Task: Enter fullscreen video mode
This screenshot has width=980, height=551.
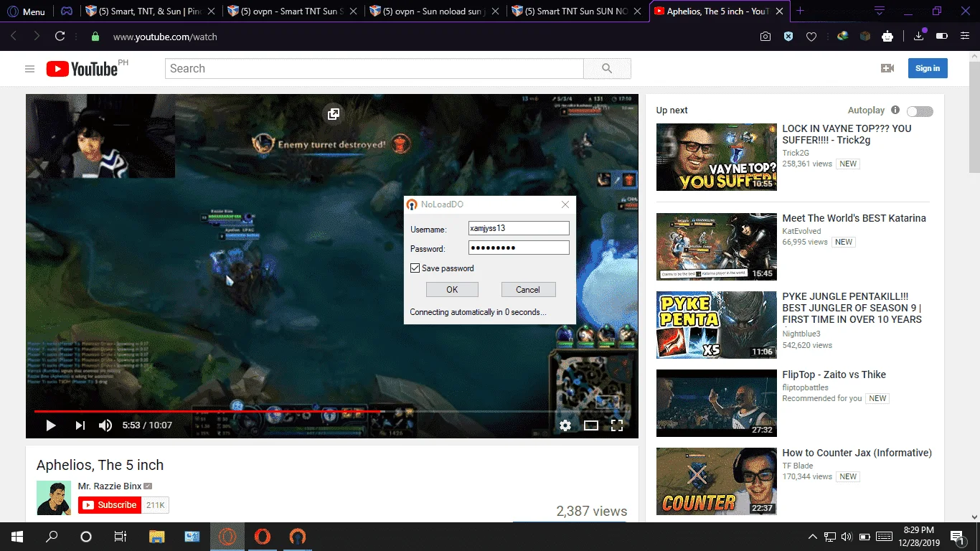Action: pyautogui.click(x=617, y=425)
